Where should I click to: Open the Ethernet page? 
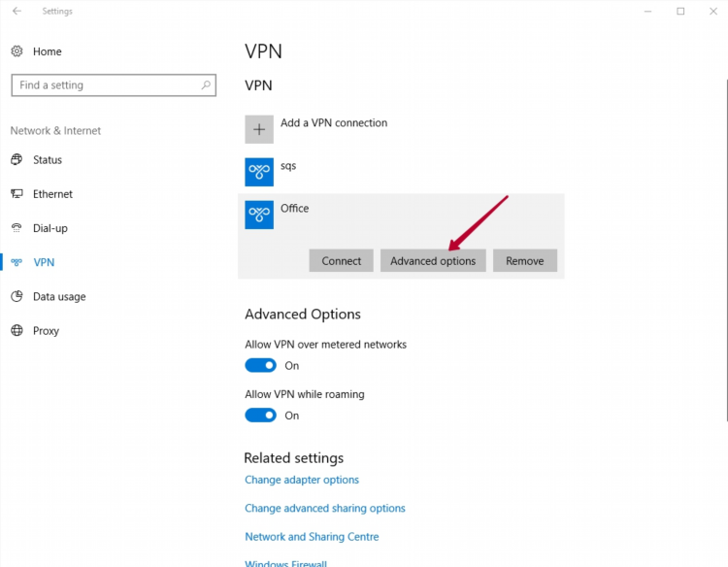pos(52,194)
